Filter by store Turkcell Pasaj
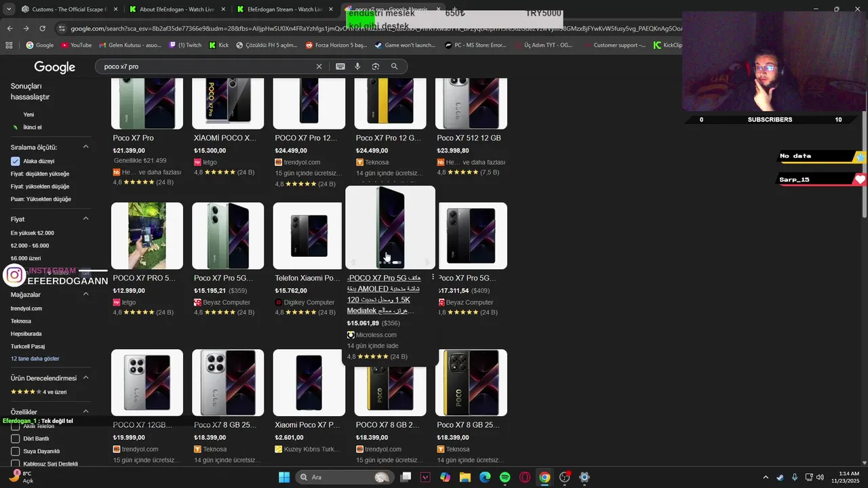The width and height of the screenshot is (868, 488). point(28,346)
